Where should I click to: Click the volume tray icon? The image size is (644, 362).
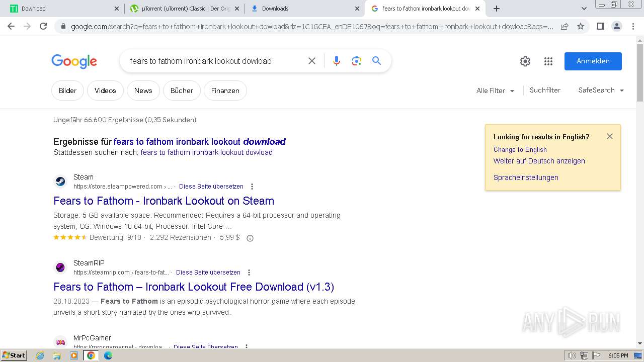[x=572, y=355]
